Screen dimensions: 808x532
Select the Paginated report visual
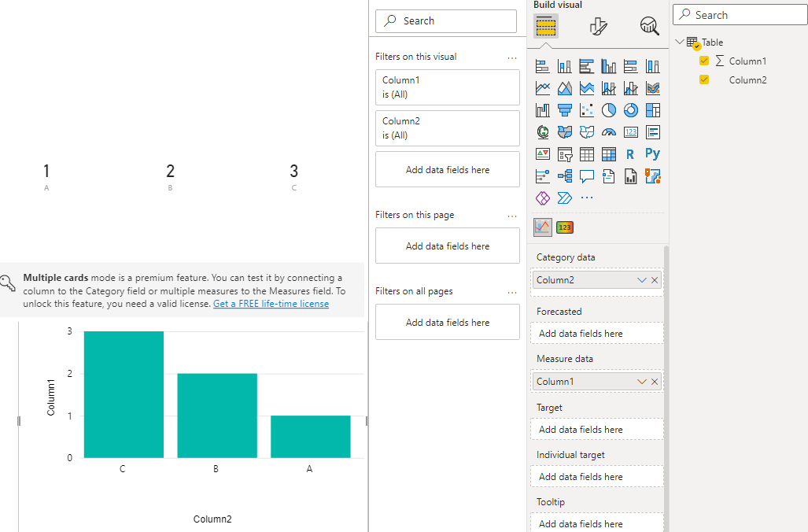pyautogui.click(x=631, y=176)
